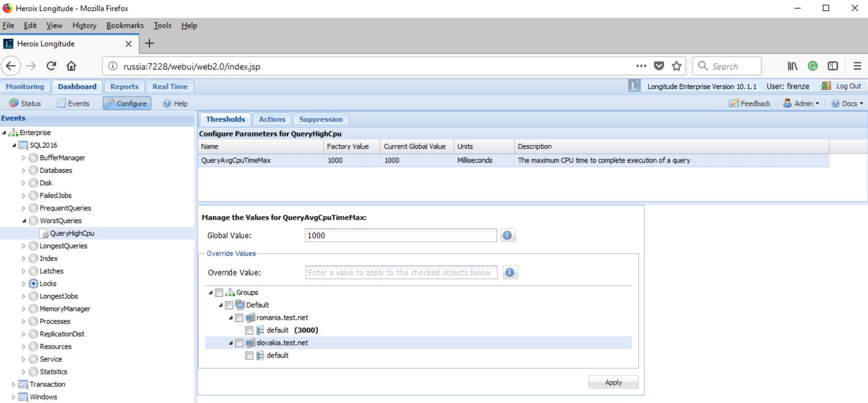Screen dimensions: 868x403
Task: Click the Apply button
Action: (x=613, y=382)
